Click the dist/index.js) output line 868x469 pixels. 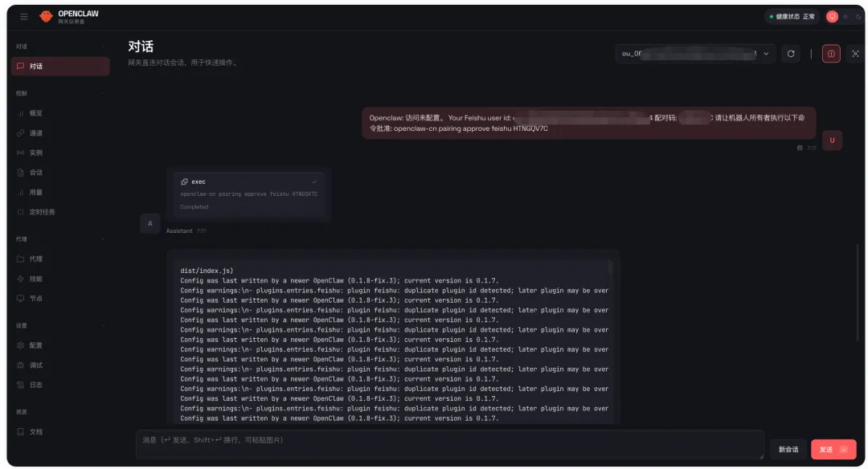pyautogui.click(x=207, y=271)
